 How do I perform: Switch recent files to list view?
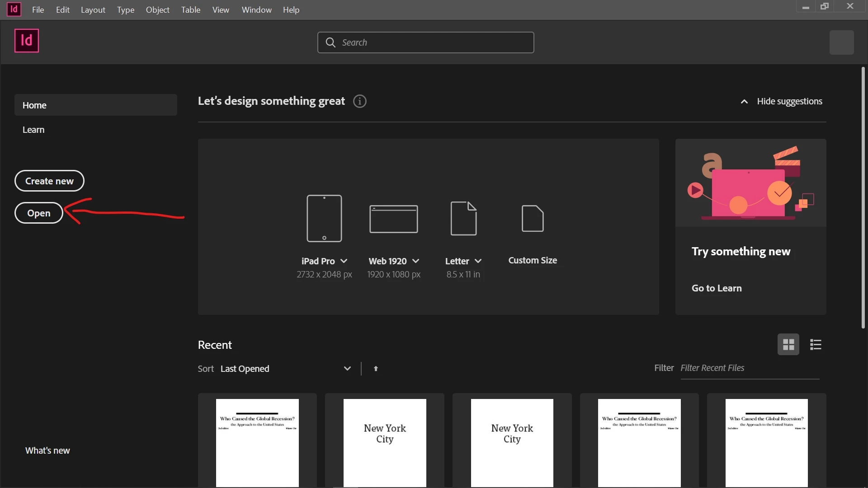tap(816, 345)
